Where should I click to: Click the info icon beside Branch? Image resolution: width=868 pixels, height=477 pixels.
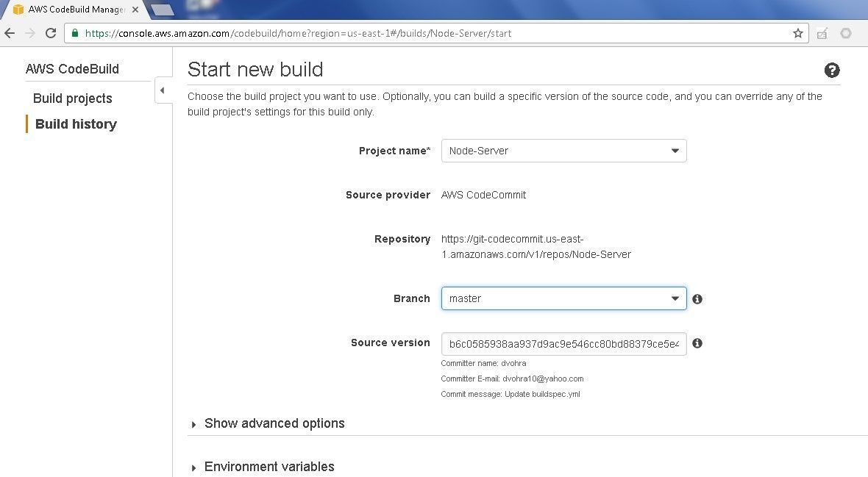[x=697, y=299]
